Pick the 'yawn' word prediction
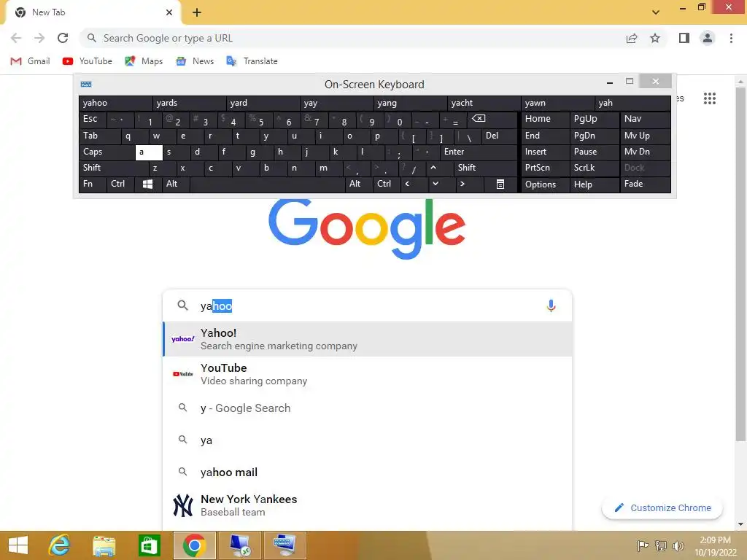This screenshot has width=747, height=560. (558, 103)
